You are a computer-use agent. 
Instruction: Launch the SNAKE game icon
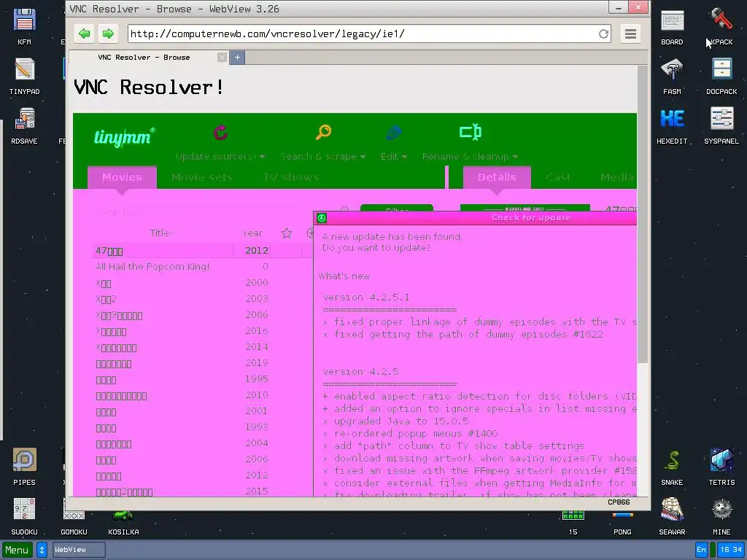672,467
